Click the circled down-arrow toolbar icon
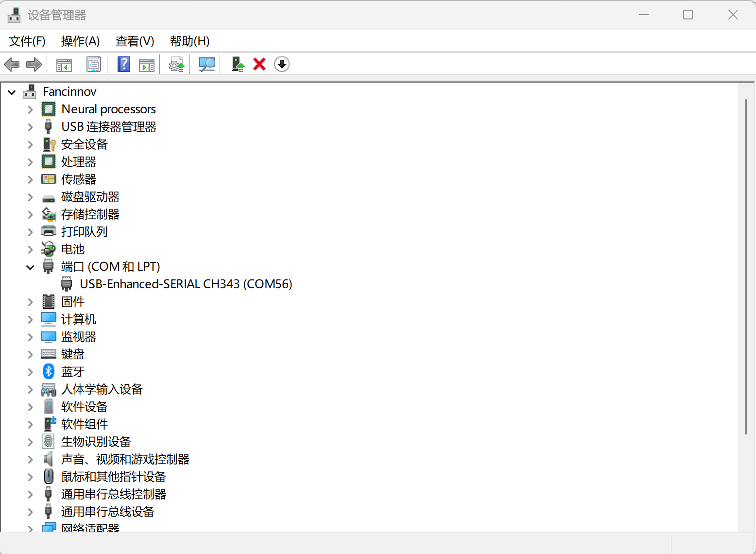This screenshot has height=554, width=756. pos(282,64)
